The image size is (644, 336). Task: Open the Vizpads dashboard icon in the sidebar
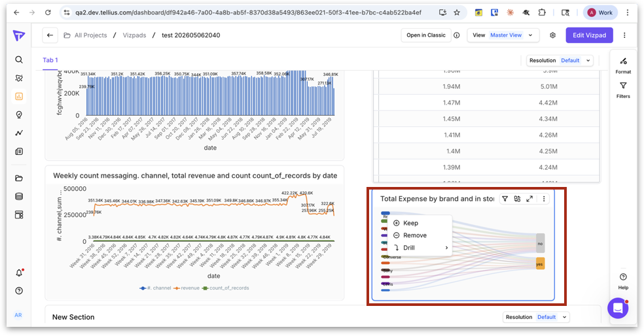click(x=19, y=96)
